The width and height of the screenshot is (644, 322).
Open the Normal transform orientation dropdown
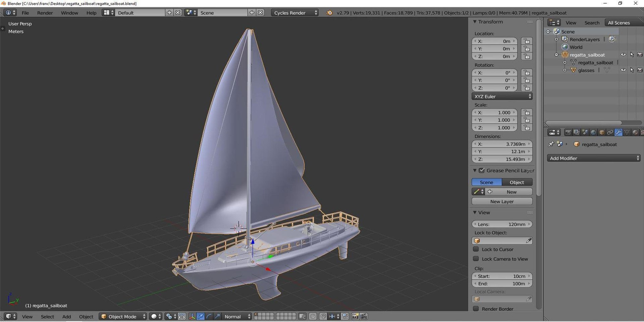click(237, 316)
